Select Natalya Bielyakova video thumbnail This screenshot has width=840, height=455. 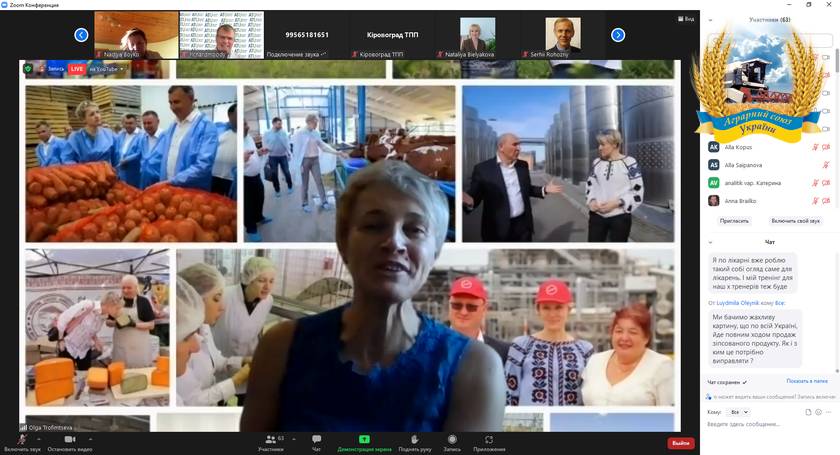[477, 35]
